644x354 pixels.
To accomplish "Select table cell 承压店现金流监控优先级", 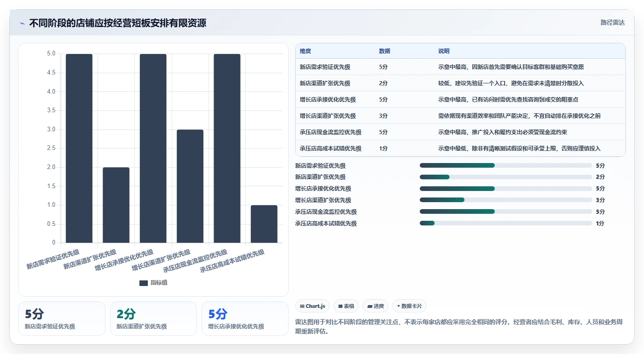I will [331, 132].
